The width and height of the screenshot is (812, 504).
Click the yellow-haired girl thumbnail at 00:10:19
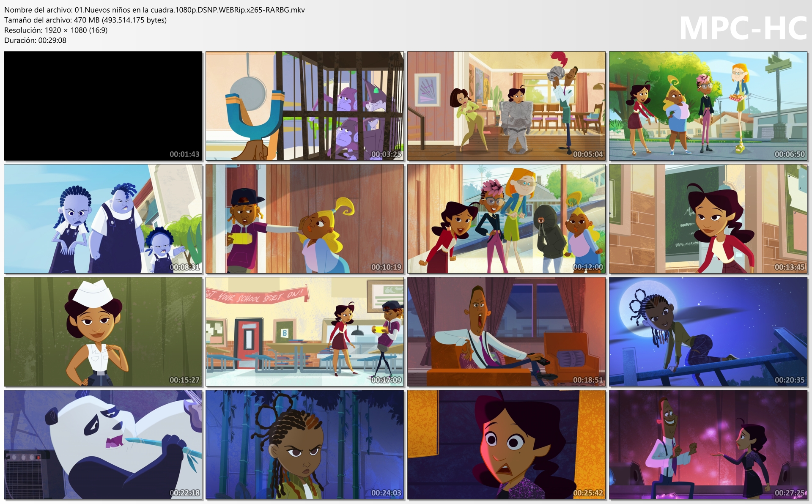(304, 219)
